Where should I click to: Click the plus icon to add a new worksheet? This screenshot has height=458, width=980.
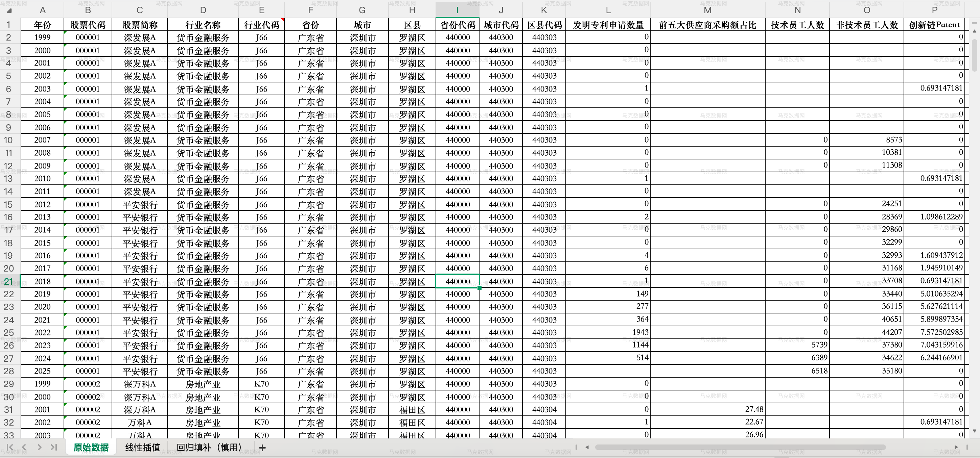click(x=262, y=448)
